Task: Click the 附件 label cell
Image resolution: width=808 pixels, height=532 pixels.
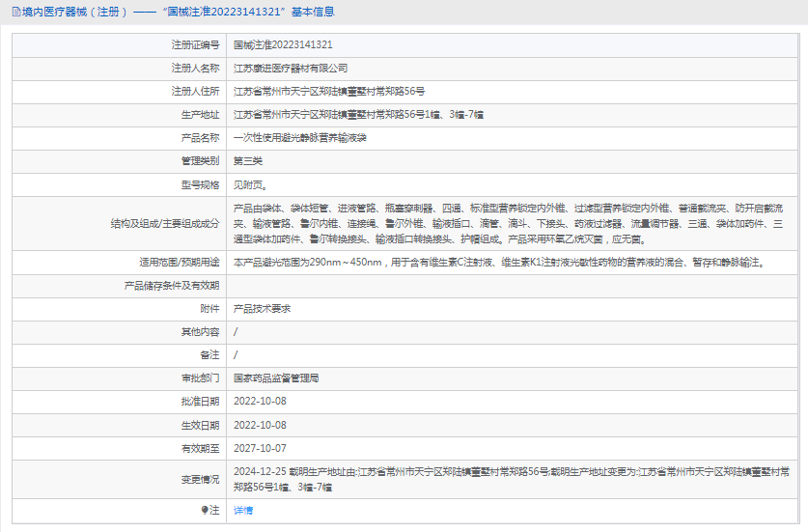Action: (120, 309)
